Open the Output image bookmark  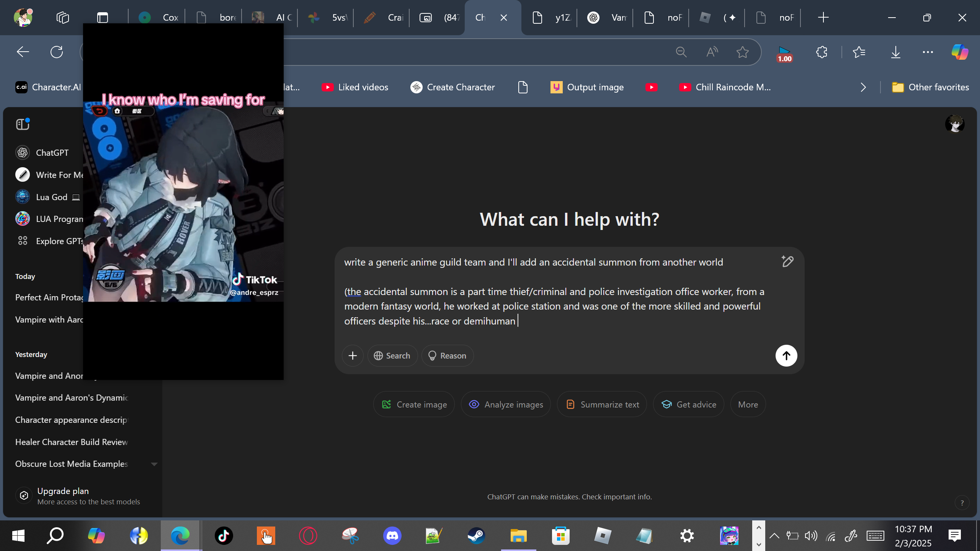(587, 87)
